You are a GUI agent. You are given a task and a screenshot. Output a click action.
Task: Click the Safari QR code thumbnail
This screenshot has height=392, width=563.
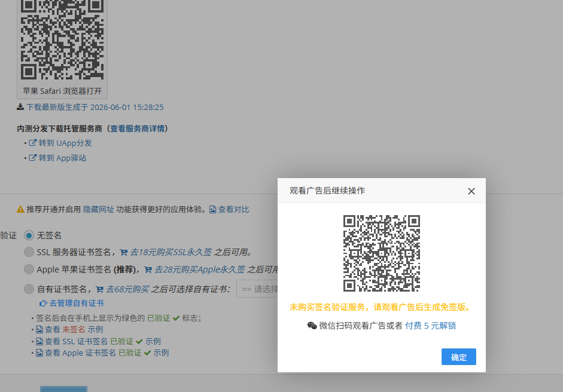[x=62, y=39]
